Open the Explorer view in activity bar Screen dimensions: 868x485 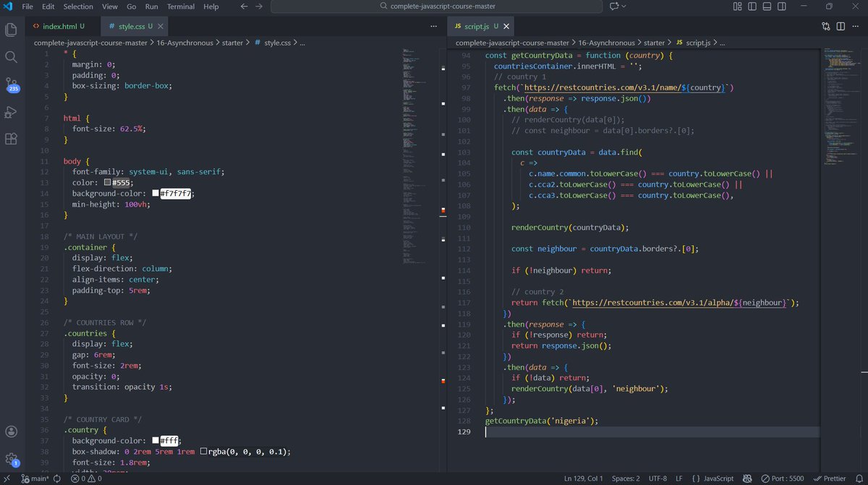click(x=11, y=30)
